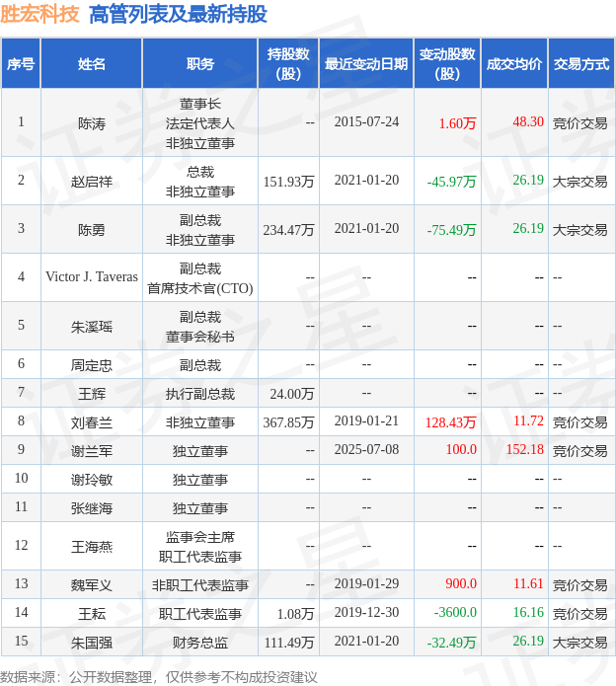Click the 姓名 column header
Viewport: 616px width, 686px height.
click(92, 64)
